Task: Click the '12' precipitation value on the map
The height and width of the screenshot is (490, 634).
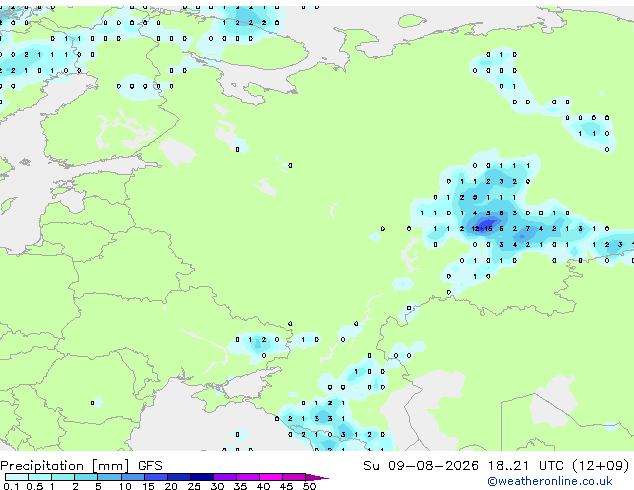Action: [475, 229]
